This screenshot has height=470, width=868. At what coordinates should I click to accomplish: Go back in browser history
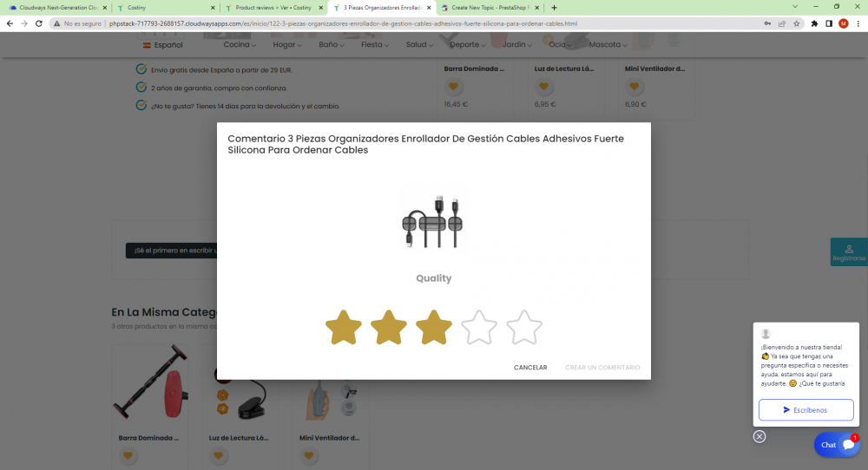[x=10, y=23]
